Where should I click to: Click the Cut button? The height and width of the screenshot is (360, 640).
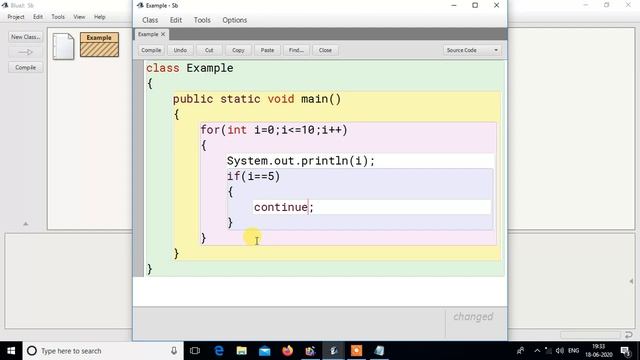[209, 50]
